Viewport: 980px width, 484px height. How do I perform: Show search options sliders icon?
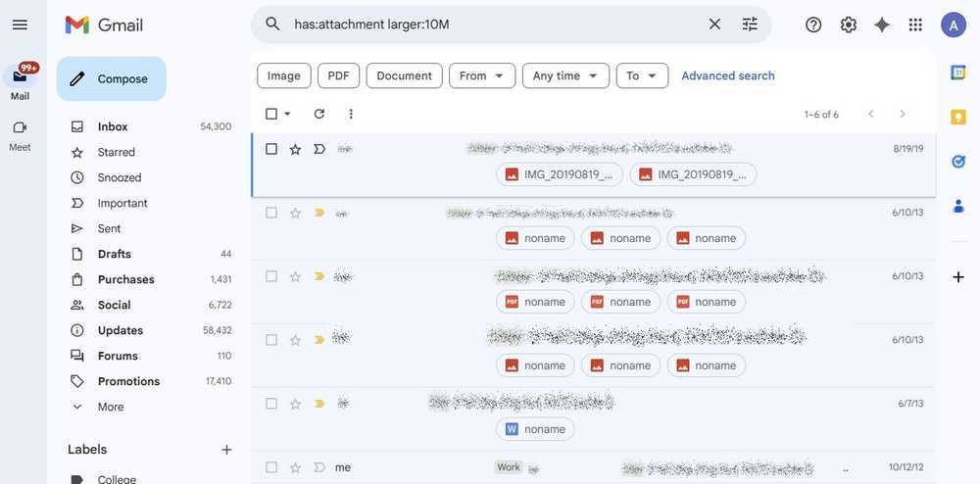pyautogui.click(x=750, y=24)
